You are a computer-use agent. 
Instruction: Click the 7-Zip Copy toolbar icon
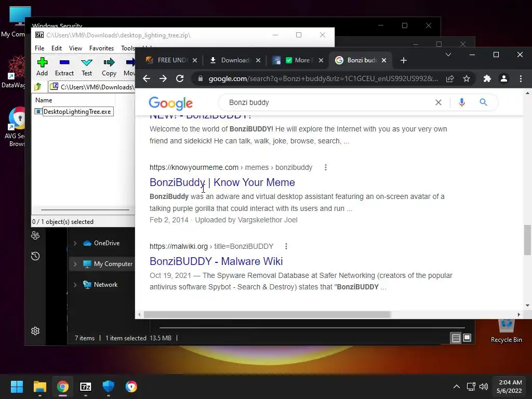pyautogui.click(x=109, y=66)
